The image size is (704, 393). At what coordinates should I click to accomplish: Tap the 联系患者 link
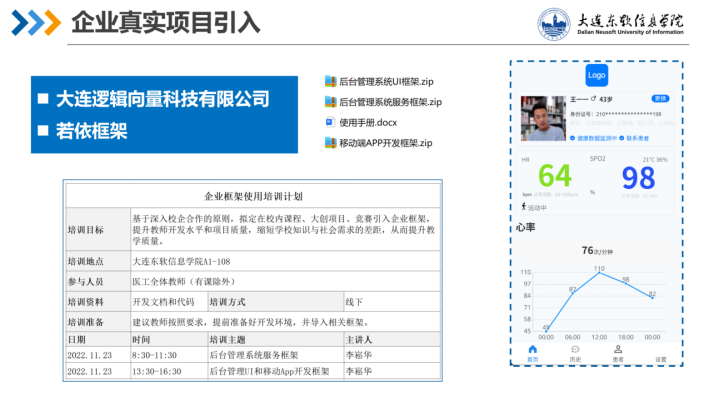point(637,138)
